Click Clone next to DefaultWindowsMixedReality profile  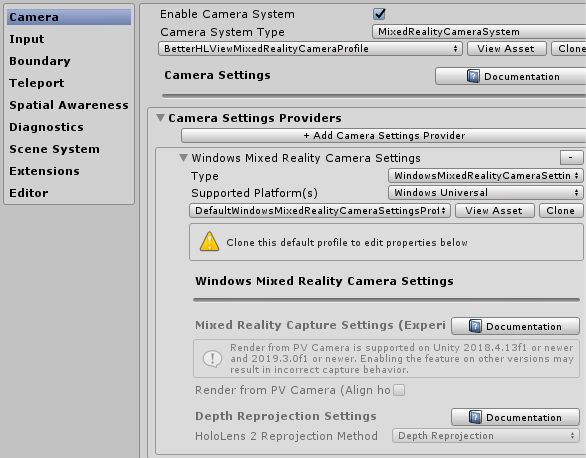click(561, 211)
